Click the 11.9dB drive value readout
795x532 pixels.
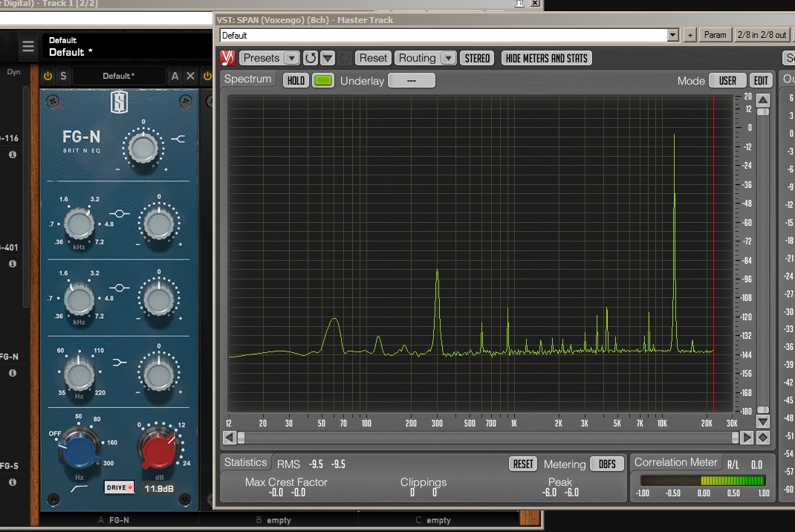[159, 488]
